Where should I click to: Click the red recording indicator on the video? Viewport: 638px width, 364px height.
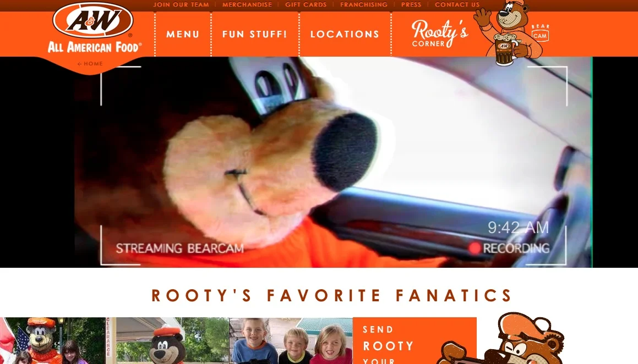point(474,248)
